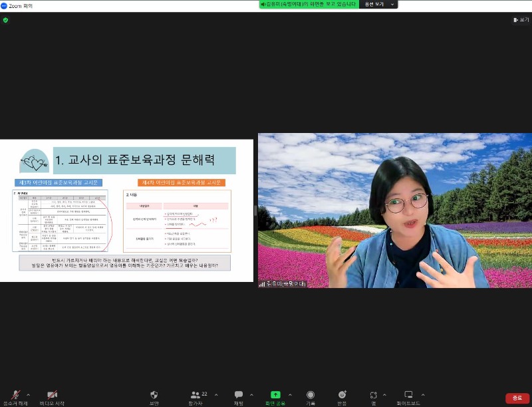Expand audio options arrow beside the microphone
The width and height of the screenshot is (532, 407).
pyautogui.click(x=28, y=394)
